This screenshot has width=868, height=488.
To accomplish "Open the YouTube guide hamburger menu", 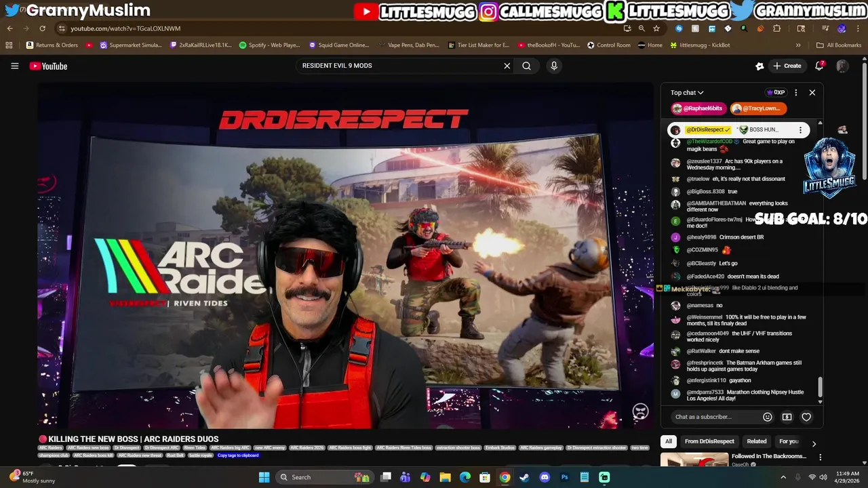I will pyautogui.click(x=14, y=66).
